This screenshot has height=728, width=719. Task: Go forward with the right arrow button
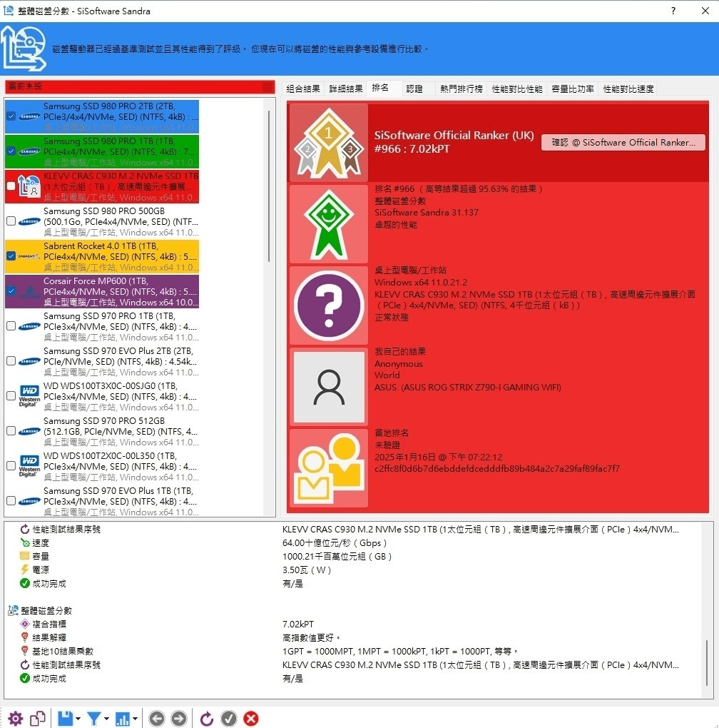(178, 718)
